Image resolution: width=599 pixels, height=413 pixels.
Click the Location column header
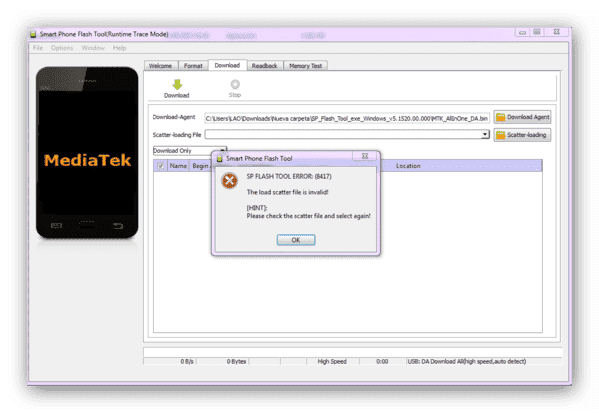[408, 166]
